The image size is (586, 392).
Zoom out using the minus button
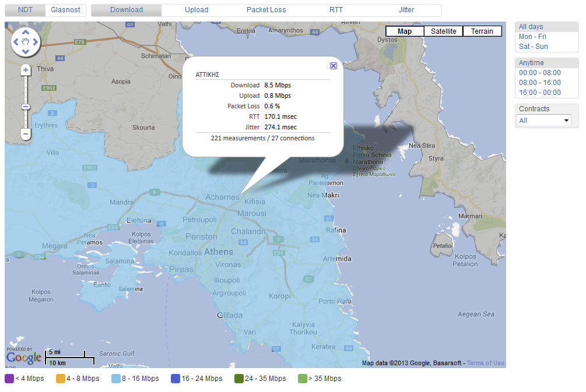click(26, 134)
